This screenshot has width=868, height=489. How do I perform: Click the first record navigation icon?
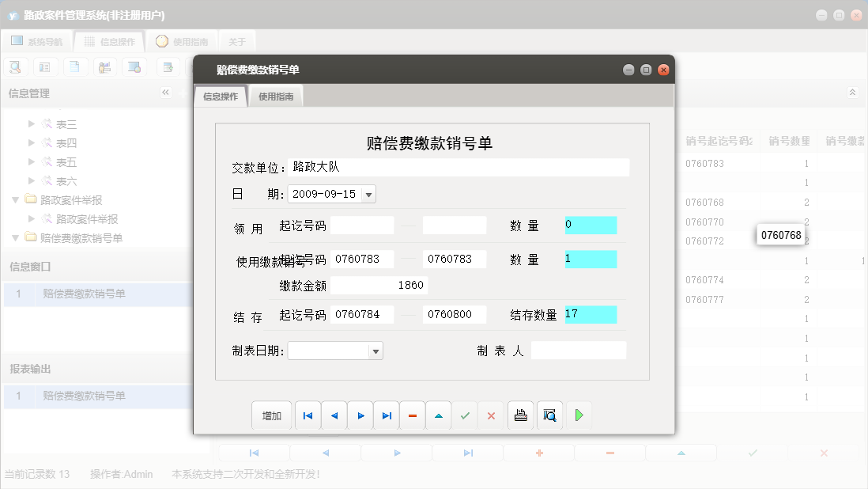308,415
